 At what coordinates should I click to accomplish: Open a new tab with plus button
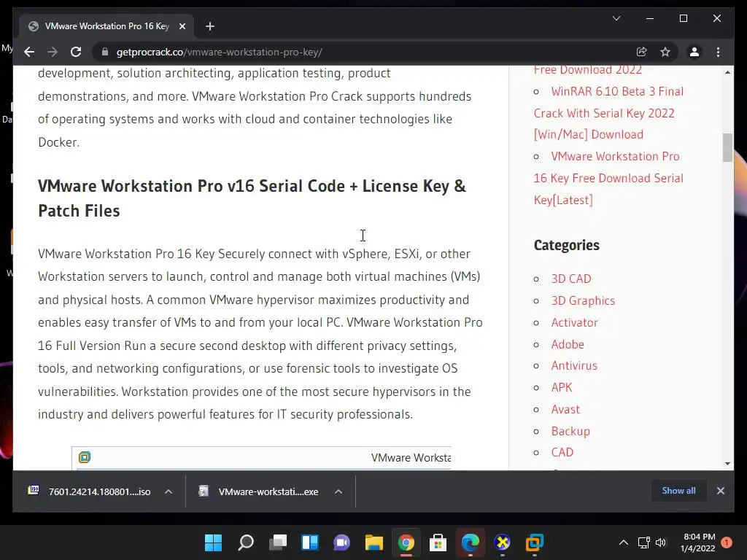point(210,26)
